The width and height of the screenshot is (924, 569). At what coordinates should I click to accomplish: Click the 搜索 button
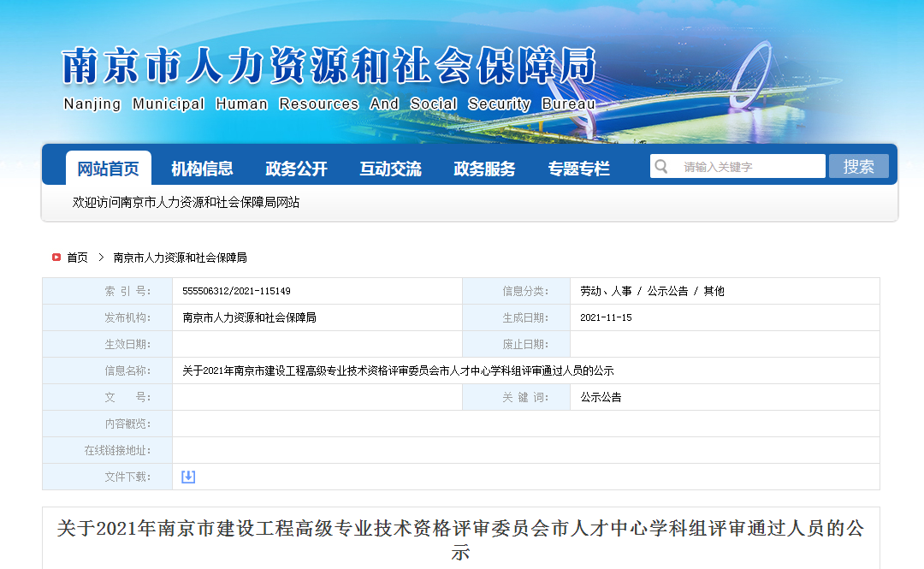point(859,166)
